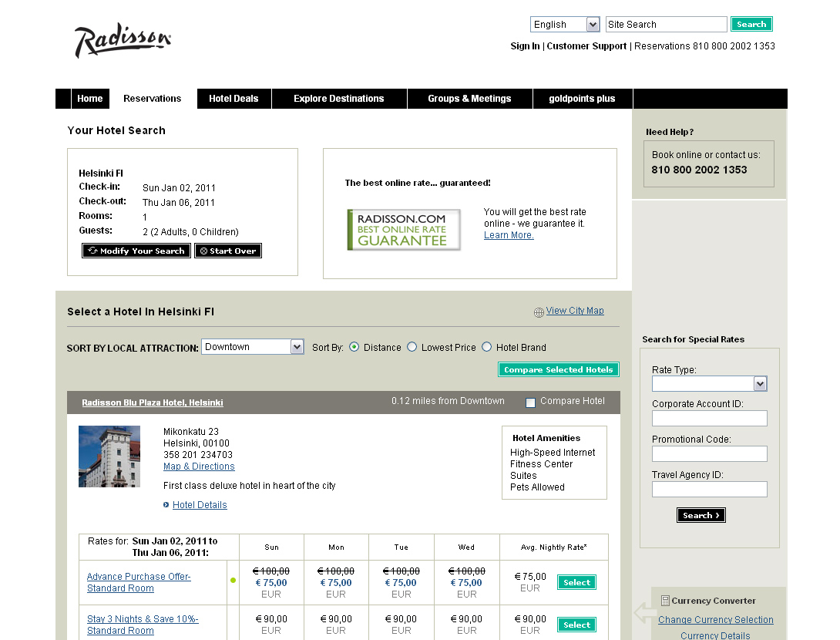Click Compare Selected Hotels button

coord(559,369)
